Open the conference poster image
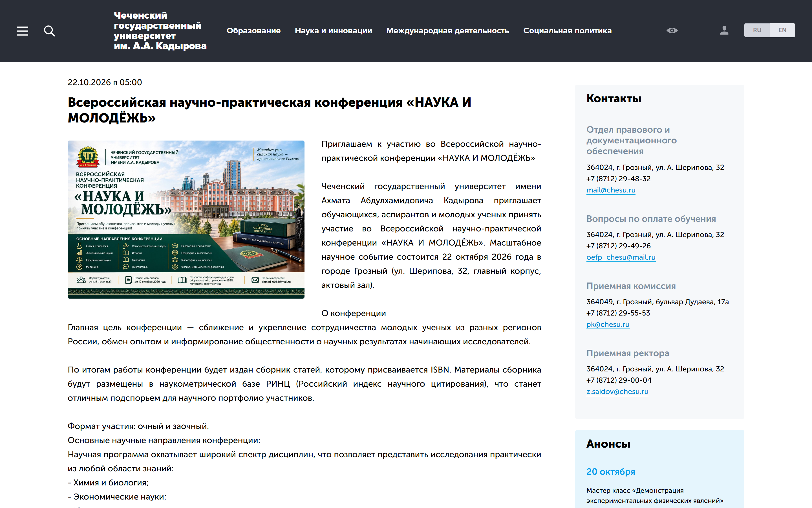Viewport: 812px width, 508px height. [186, 219]
